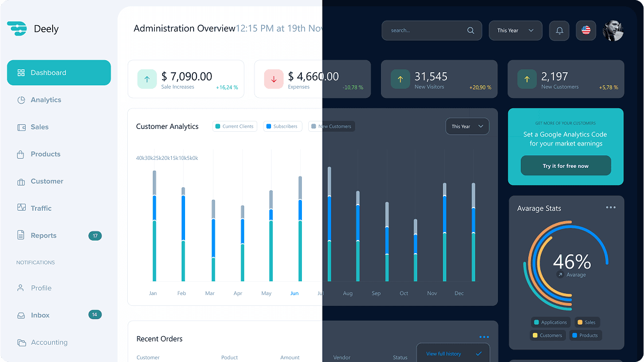Click View full history button
The height and width of the screenshot is (362, 644).
pos(452,353)
